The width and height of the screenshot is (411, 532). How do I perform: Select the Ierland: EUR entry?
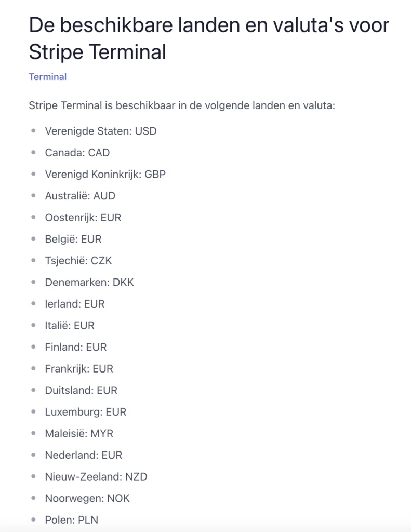(75, 304)
